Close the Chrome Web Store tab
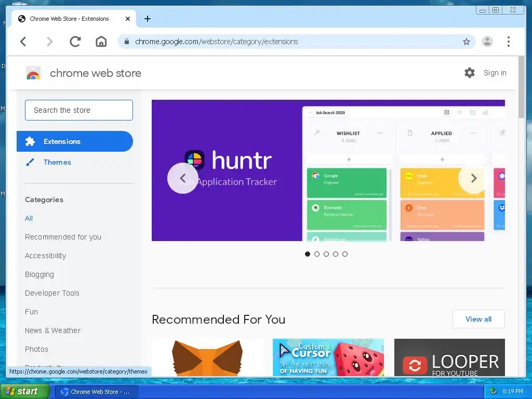532x399 pixels. click(128, 19)
